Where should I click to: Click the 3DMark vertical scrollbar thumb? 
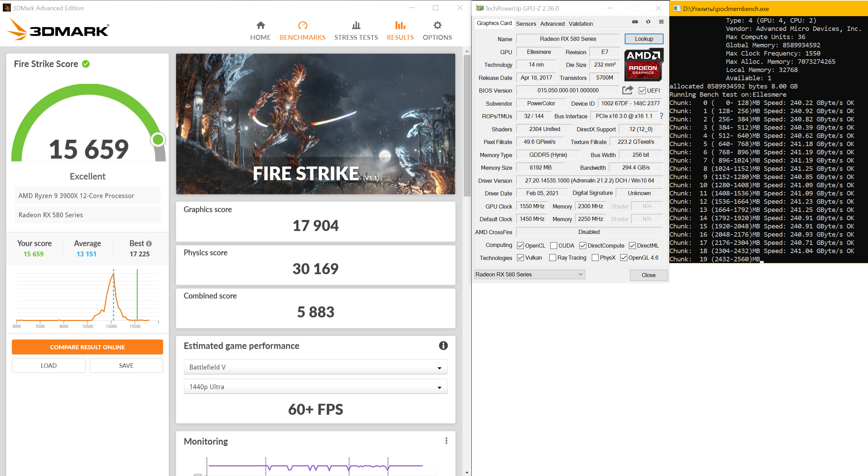[467, 125]
